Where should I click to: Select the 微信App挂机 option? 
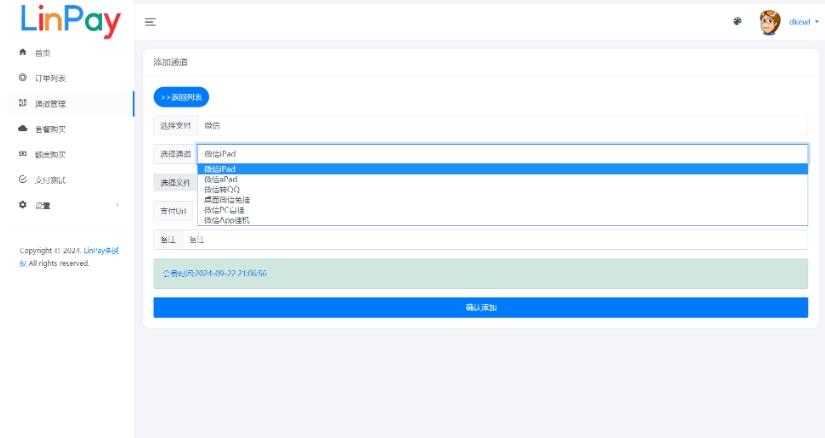tap(502, 220)
